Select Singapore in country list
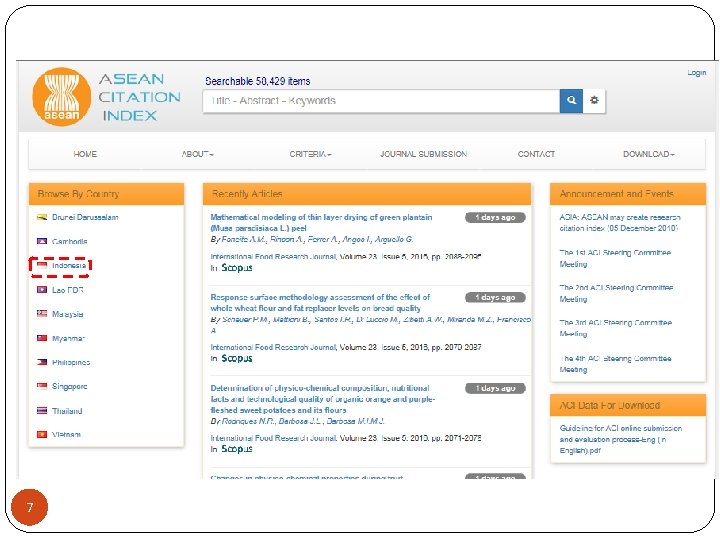 69,387
